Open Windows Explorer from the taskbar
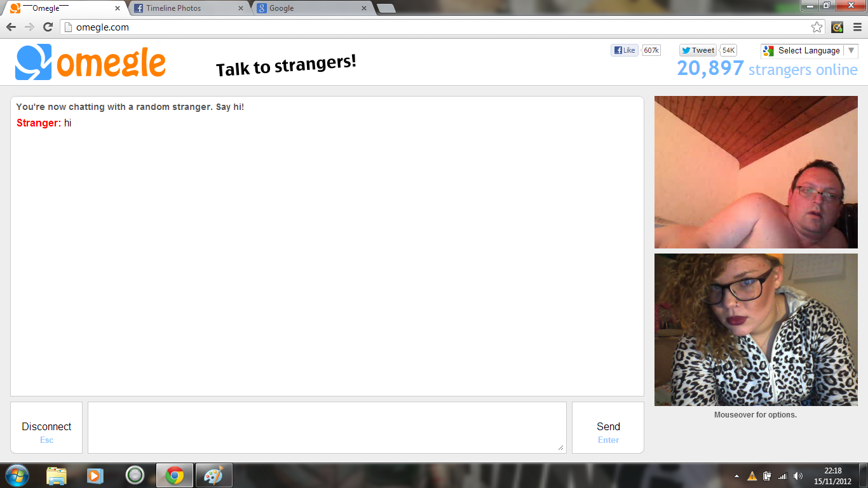 coord(57,475)
